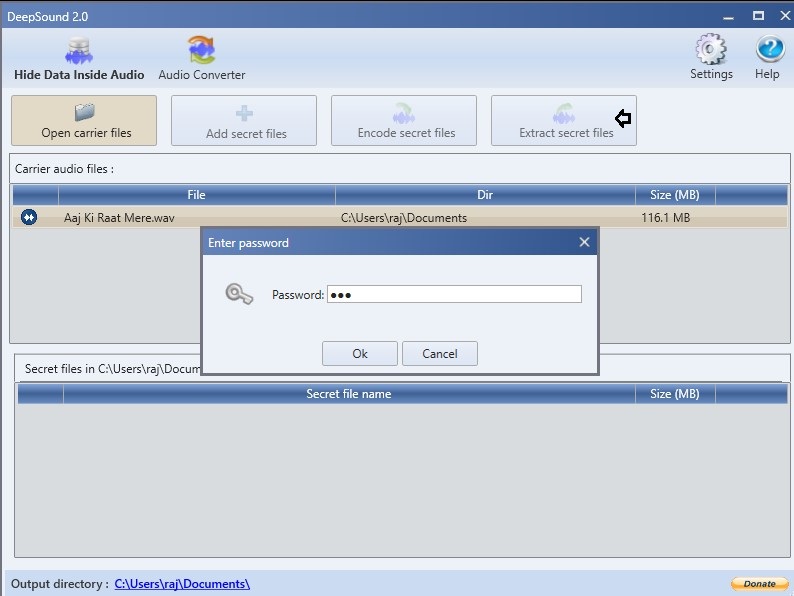The image size is (794, 596).
Task: Open the Hide Data Inside Audio tool
Action: [x=79, y=59]
